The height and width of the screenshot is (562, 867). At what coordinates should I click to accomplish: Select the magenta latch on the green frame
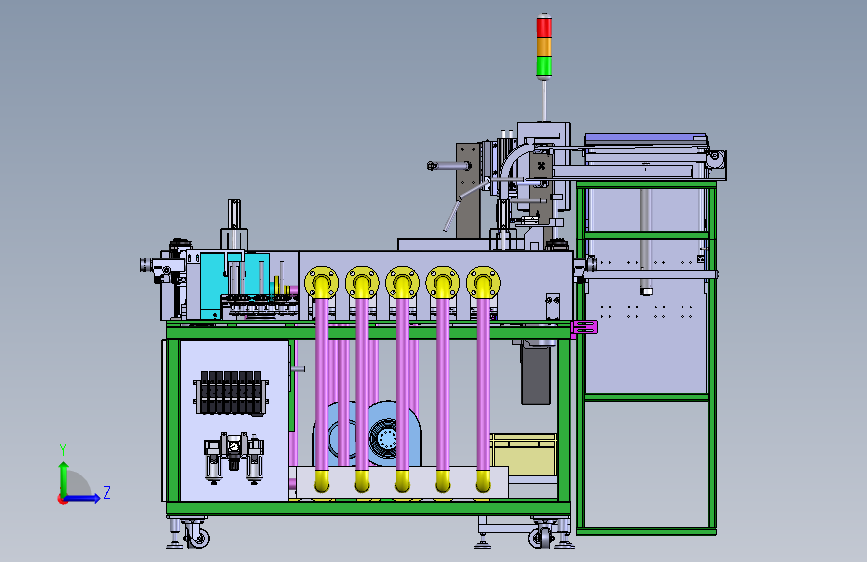click(584, 327)
